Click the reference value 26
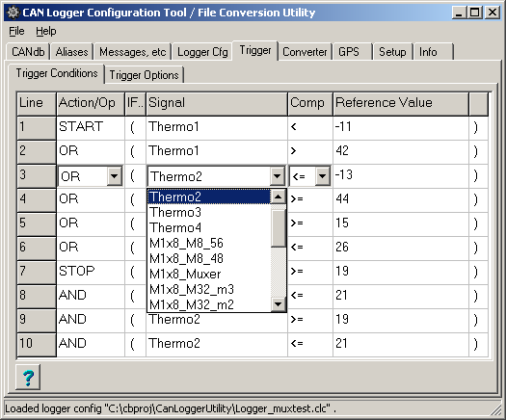Screen dimensions: 506x420 coord(401,249)
